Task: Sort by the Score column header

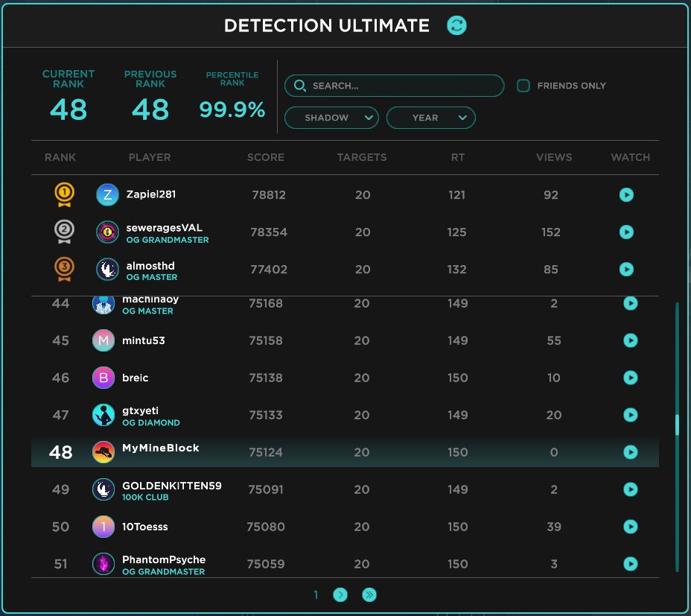Action: (265, 157)
